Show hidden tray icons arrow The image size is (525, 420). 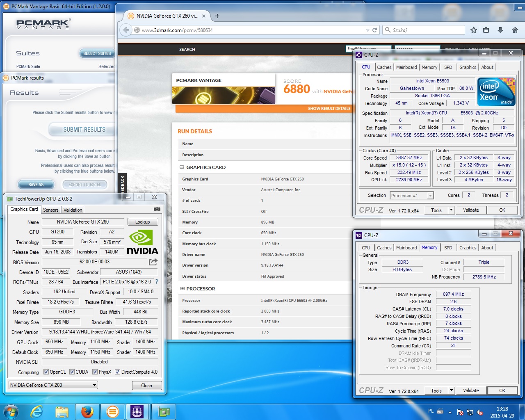point(450,412)
